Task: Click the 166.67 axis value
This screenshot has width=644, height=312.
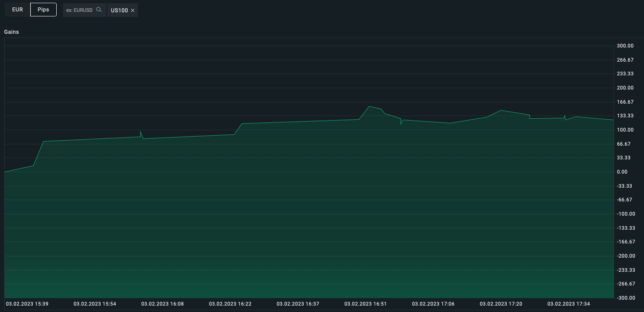Action: point(625,102)
